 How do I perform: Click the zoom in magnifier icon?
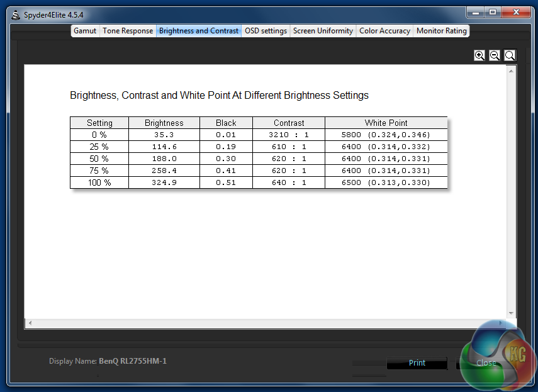479,55
